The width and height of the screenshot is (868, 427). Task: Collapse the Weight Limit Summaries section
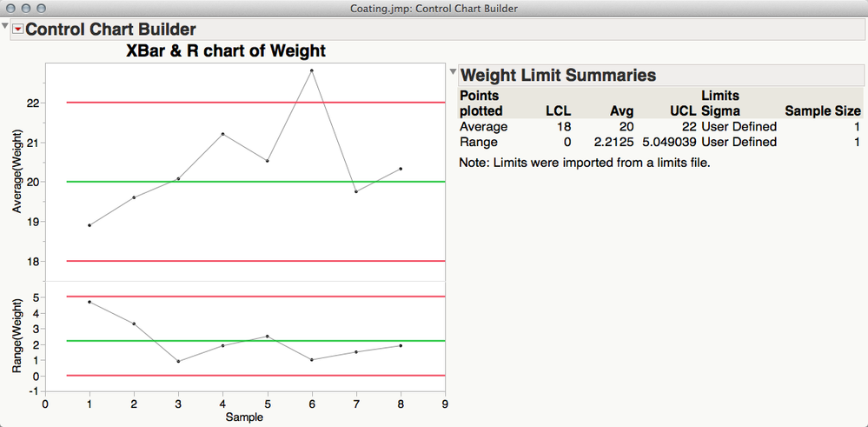tap(452, 72)
